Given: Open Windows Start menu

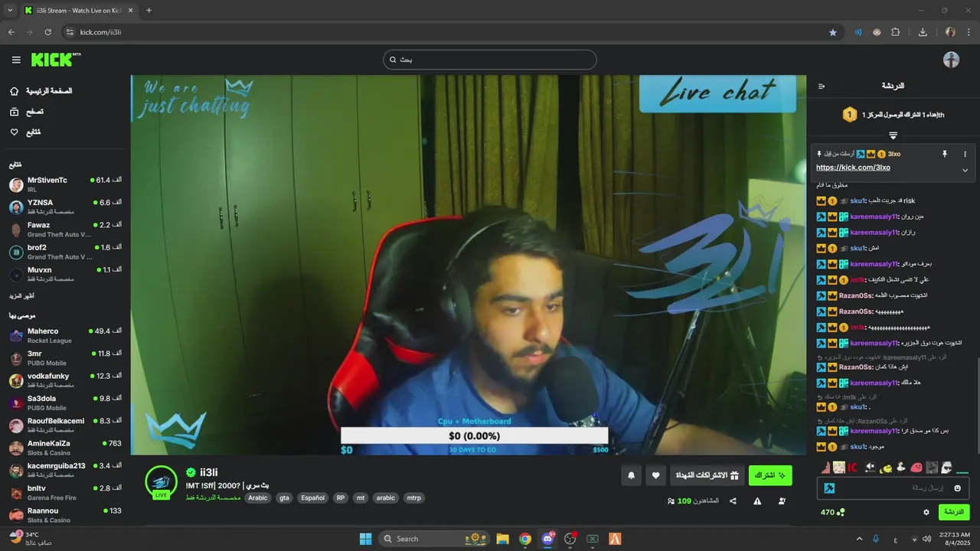Looking at the screenshot, I should tap(365, 539).
